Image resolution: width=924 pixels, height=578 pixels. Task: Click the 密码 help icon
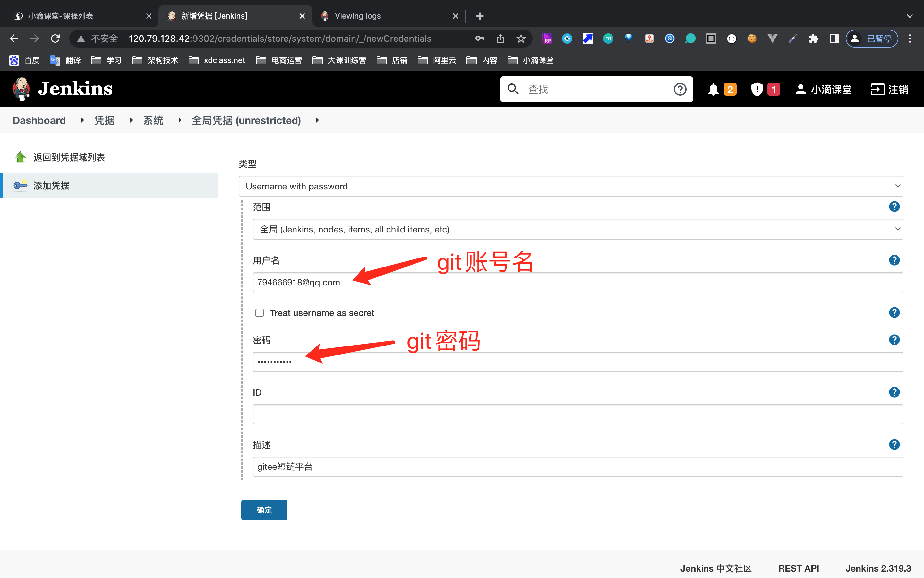pyautogui.click(x=894, y=340)
